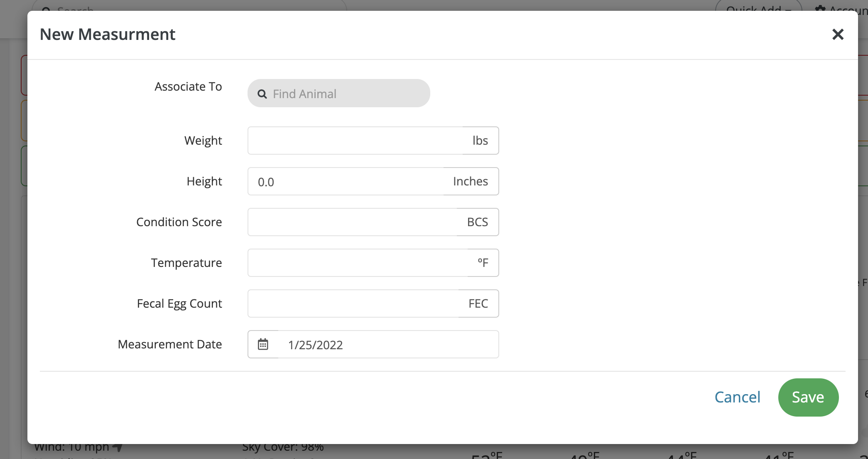Viewport: 868px width, 459px height.
Task: Cancel the new measurement
Action: (x=737, y=397)
